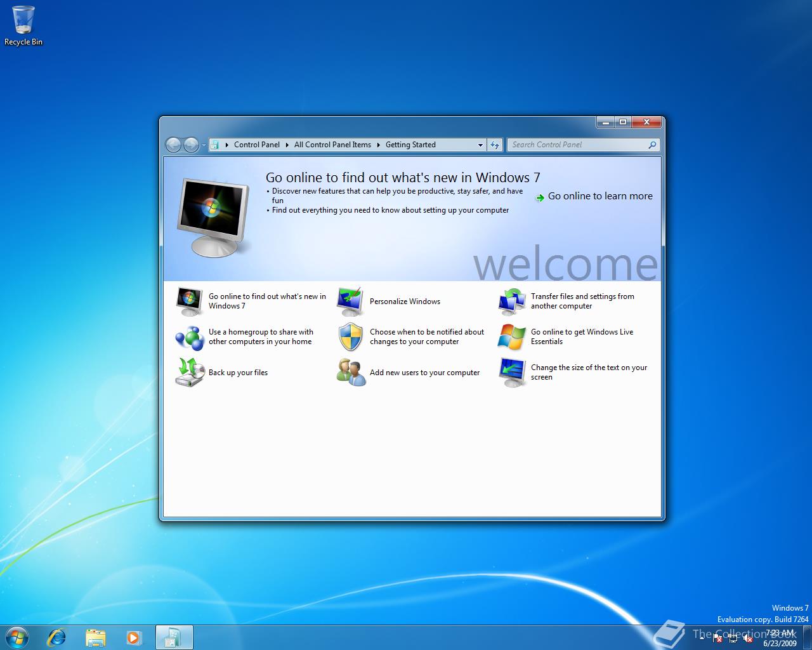
Task: Minimize the Getting Started window
Action: click(x=605, y=122)
